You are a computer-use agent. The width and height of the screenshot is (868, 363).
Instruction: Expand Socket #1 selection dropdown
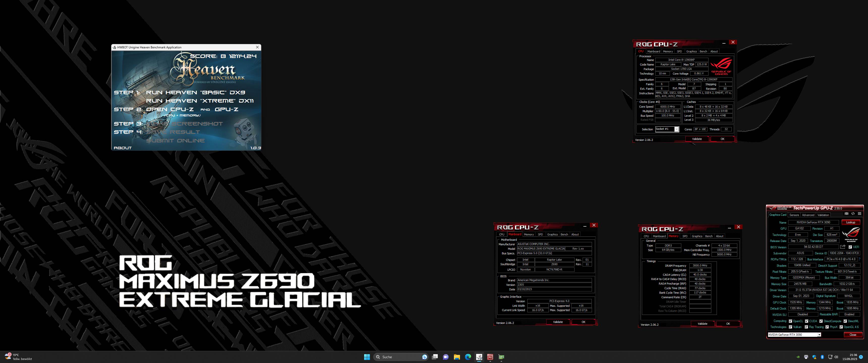click(676, 129)
